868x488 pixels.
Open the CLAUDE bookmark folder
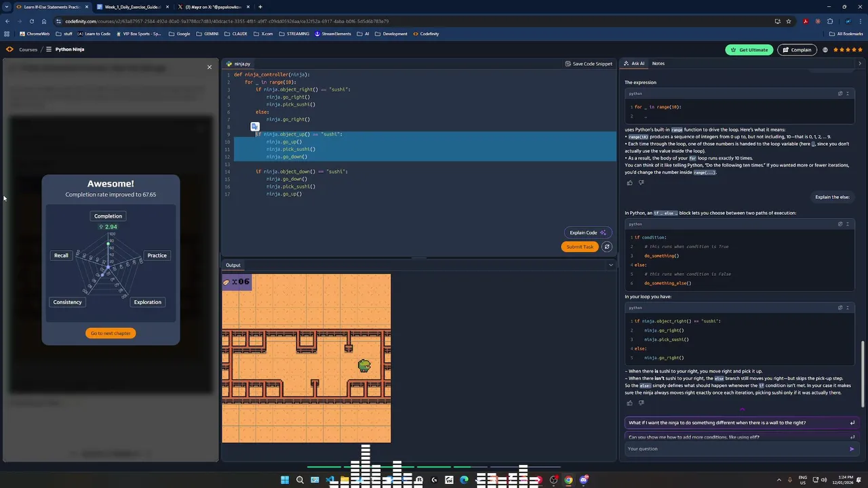pos(235,34)
